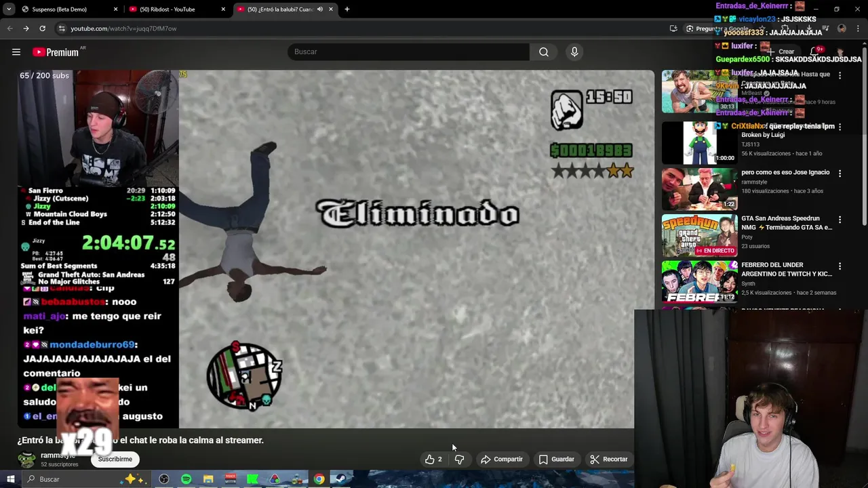Click the magnifier search button
868x488 pixels.
(x=544, y=52)
